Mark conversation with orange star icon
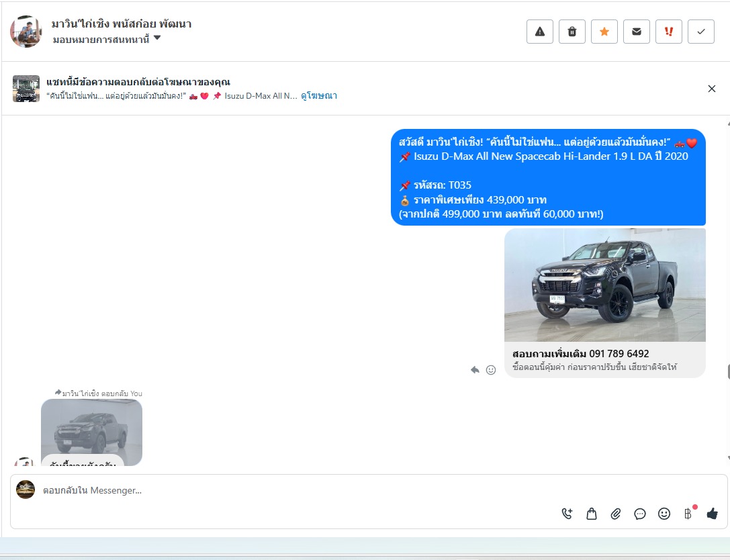This screenshot has width=730, height=560. (604, 32)
